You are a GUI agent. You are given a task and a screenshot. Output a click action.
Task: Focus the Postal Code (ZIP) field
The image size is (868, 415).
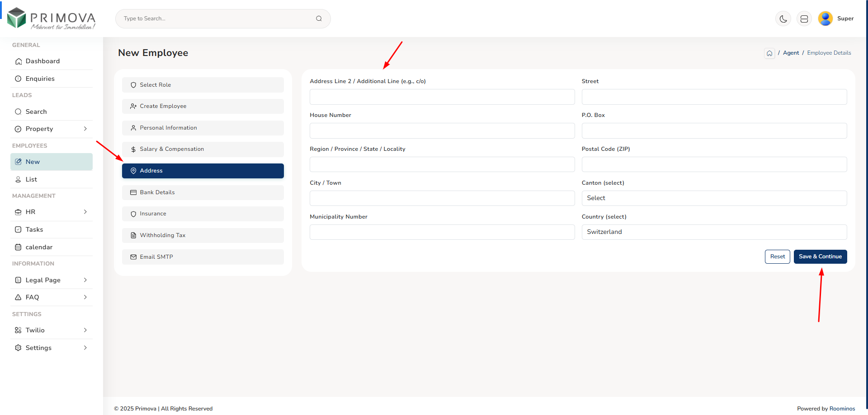click(714, 164)
